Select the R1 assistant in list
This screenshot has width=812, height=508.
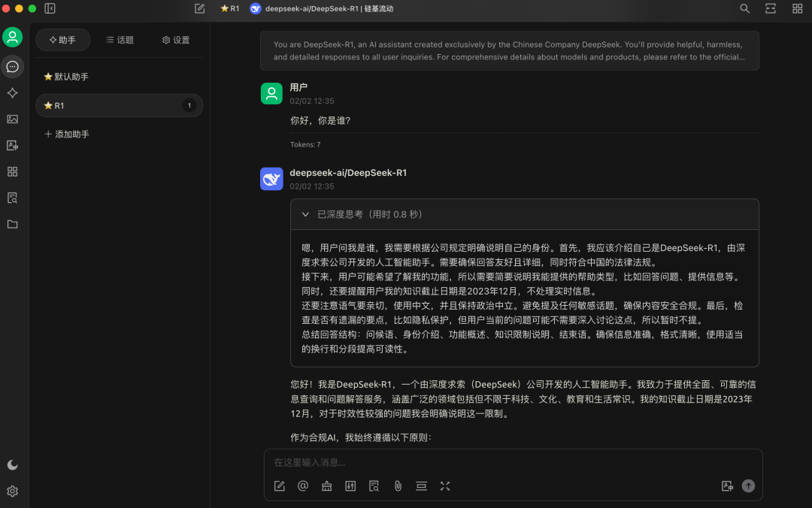[119, 106]
